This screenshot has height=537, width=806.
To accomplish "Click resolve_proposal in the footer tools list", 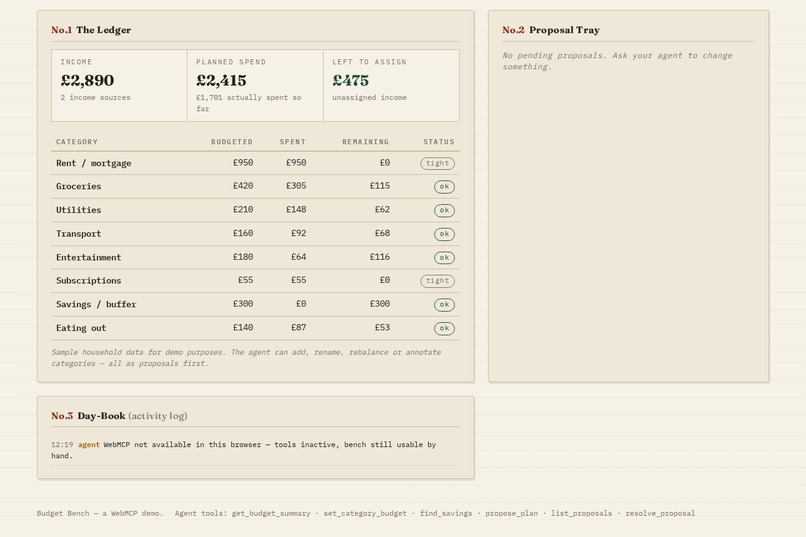I will (x=660, y=513).
